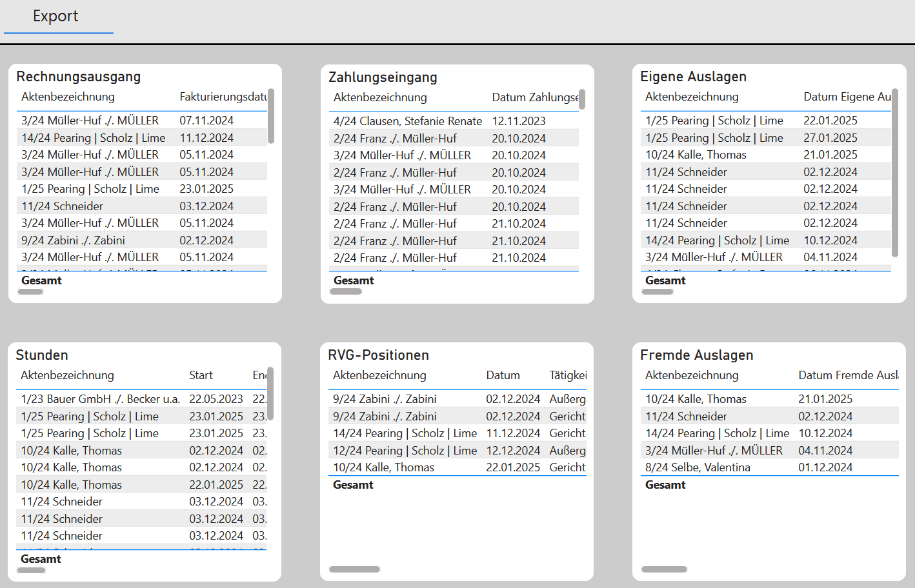Select Rechnungsausgang row '14/24 Pearing | Scholz | Lime'

[142, 138]
